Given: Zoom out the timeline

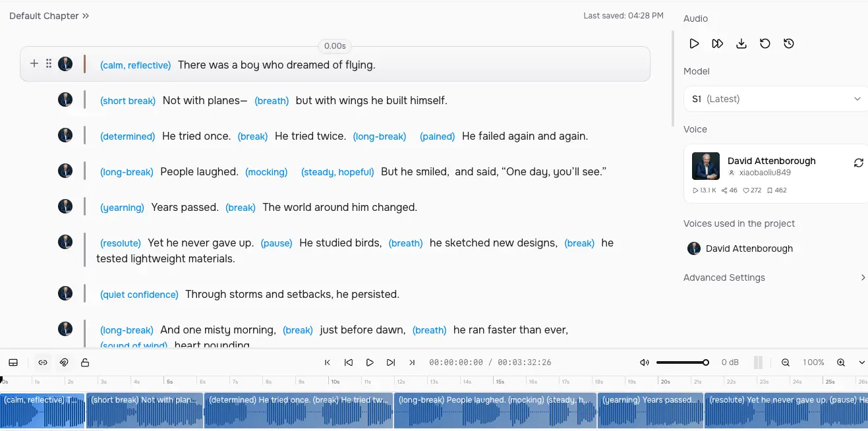Looking at the screenshot, I should coord(786,362).
